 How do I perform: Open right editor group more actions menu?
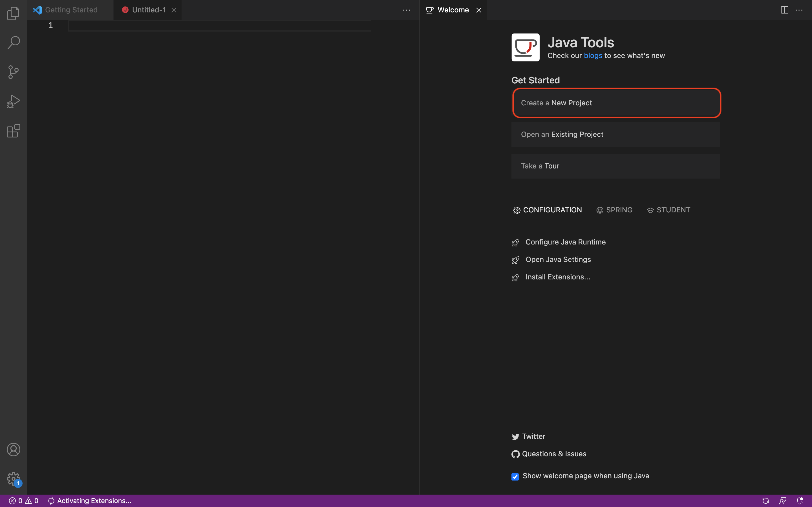point(799,10)
